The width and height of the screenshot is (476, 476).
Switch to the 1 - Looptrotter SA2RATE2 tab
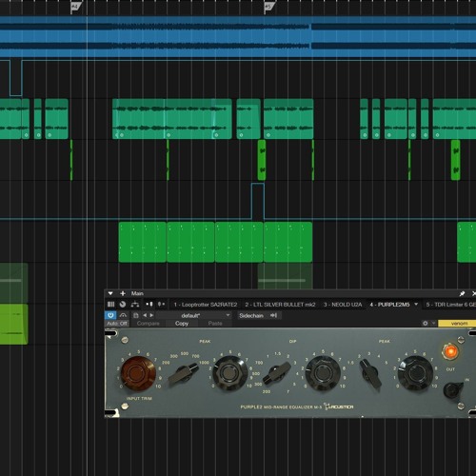click(206, 305)
